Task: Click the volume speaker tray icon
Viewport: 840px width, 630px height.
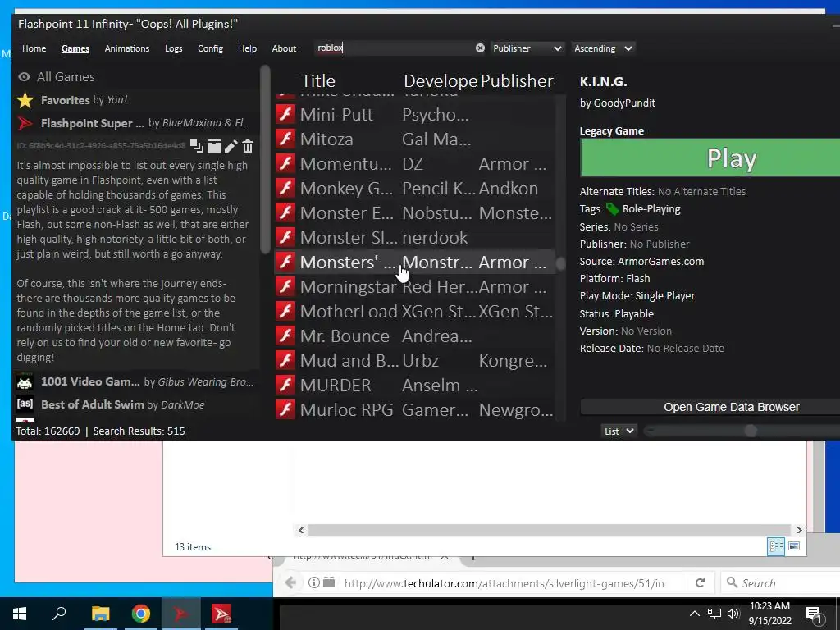Action: pyautogui.click(x=733, y=614)
